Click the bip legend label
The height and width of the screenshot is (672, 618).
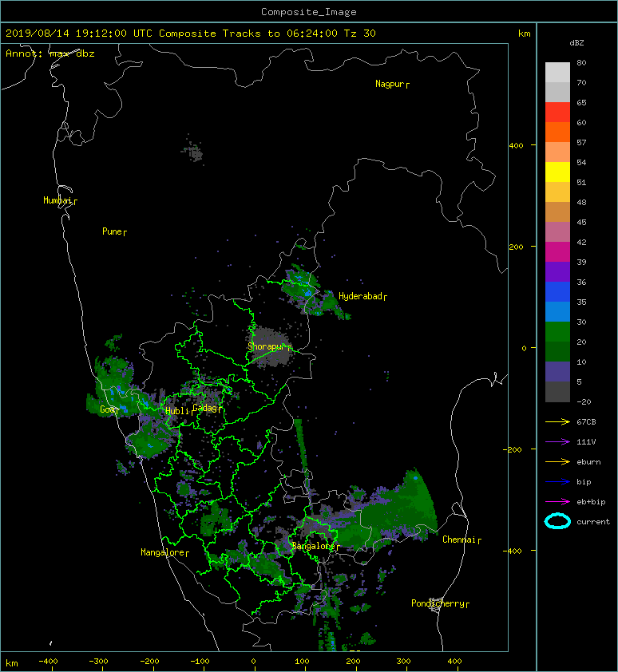(x=584, y=482)
